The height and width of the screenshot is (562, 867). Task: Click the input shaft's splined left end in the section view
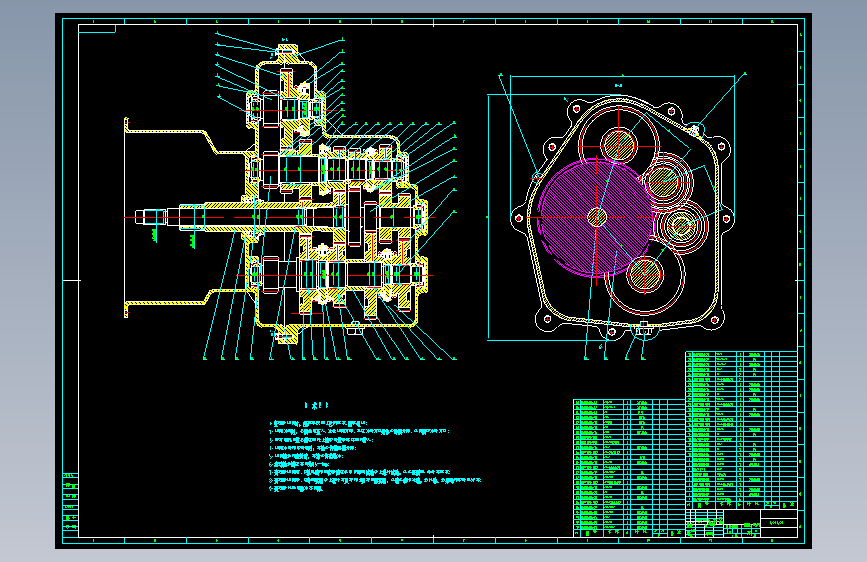(150, 217)
